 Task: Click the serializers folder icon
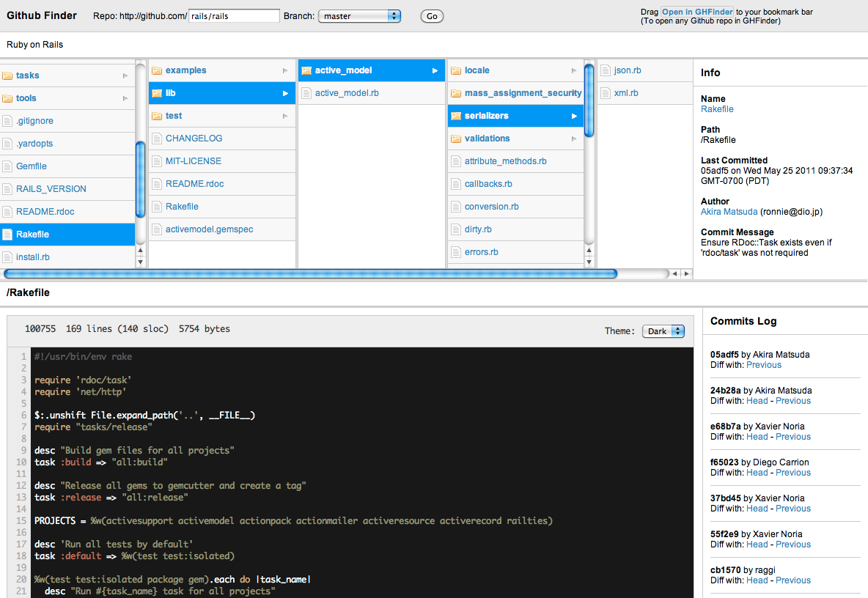coord(455,117)
